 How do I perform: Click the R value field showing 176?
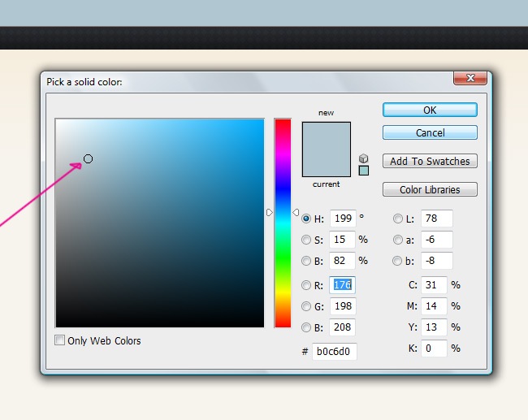coord(342,285)
